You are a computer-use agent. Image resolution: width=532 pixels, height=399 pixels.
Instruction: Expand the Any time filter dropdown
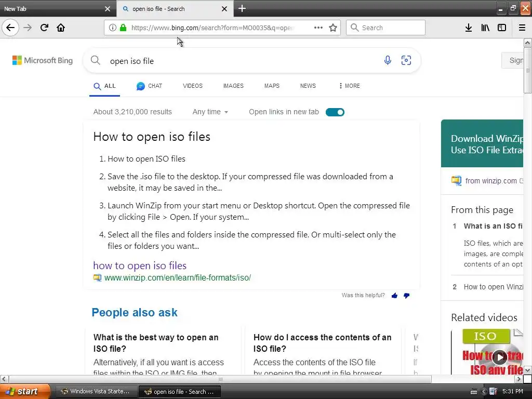click(210, 112)
